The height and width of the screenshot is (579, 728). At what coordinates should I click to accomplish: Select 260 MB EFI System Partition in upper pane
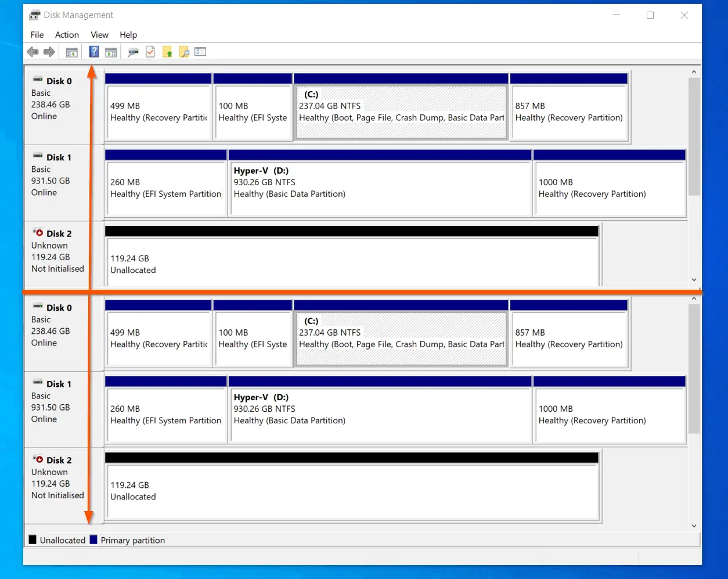165,183
